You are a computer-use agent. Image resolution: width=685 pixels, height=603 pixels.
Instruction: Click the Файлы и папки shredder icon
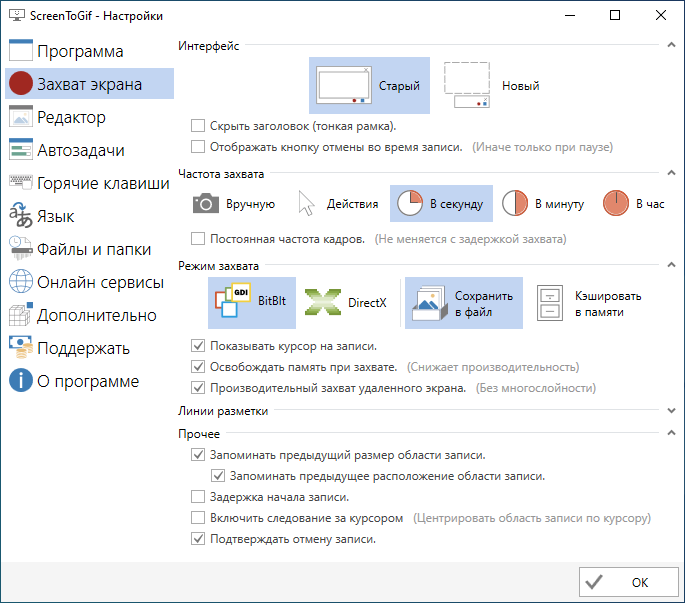click(21, 248)
